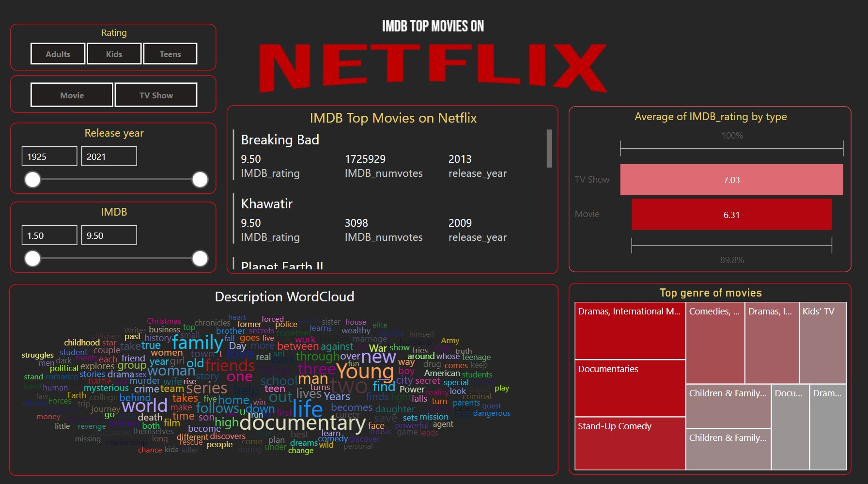868x484 pixels.
Task: Select the Khawatir title in the list
Action: [267, 203]
